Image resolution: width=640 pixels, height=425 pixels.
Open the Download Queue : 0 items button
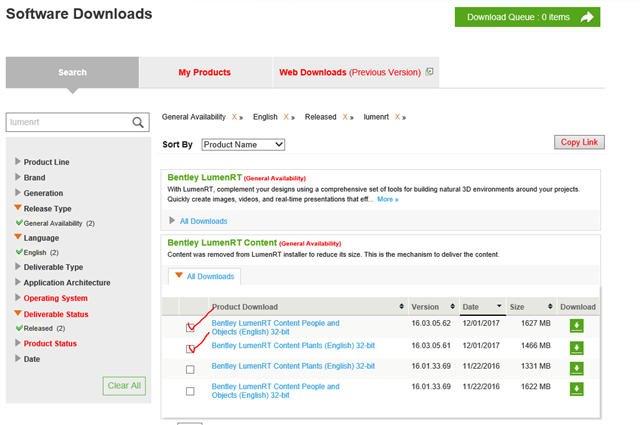pos(527,17)
